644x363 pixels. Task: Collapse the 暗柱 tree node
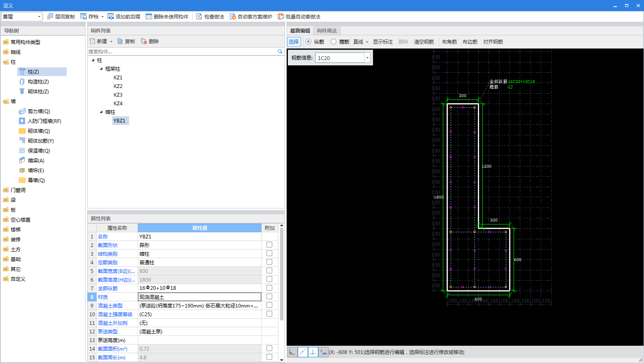coord(101,112)
